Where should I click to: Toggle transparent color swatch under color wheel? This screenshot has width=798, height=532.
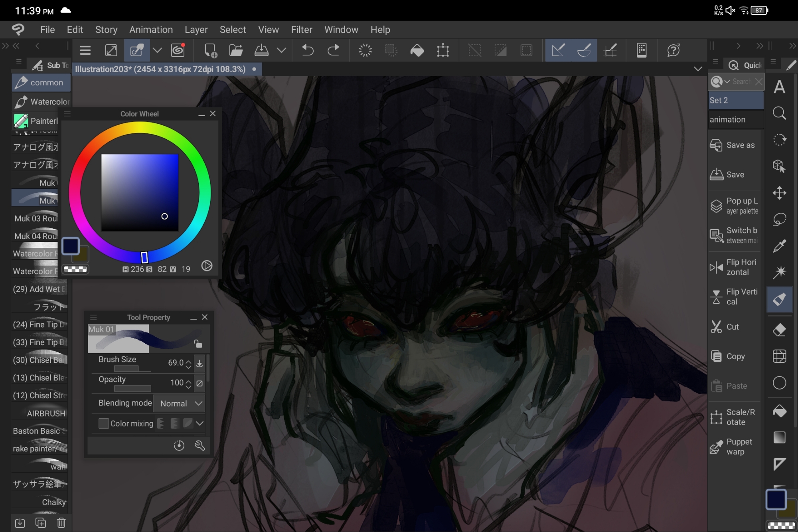click(x=75, y=269)
